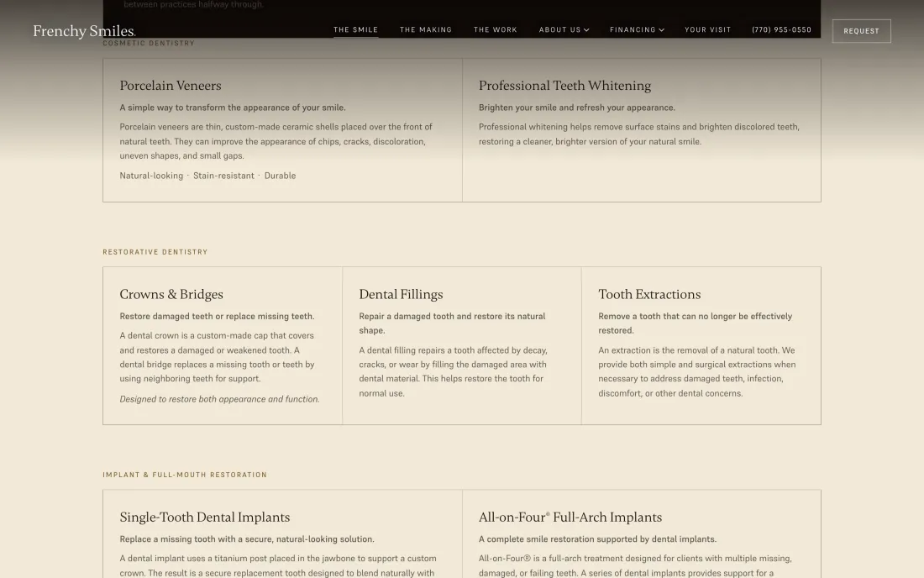Screen dimensions: 924x578
Task: Click 'Restore damaged teeth or replace missing teeth.'
Action: click(x=217, y=317)
